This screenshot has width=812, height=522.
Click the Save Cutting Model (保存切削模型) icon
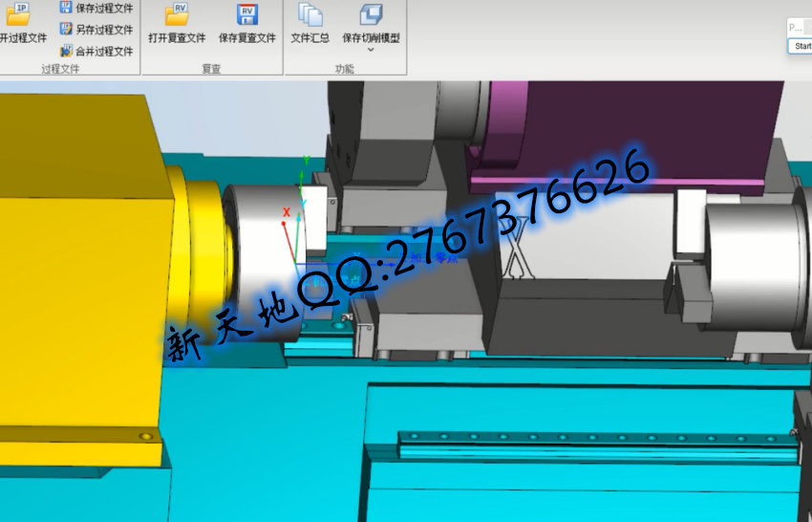pos(371,15)
